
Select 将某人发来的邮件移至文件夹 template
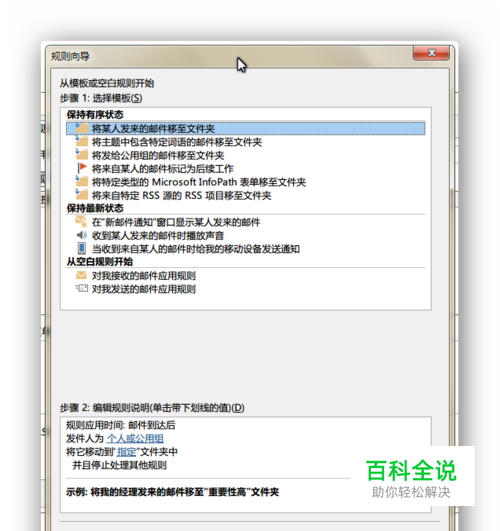[246, 129]
